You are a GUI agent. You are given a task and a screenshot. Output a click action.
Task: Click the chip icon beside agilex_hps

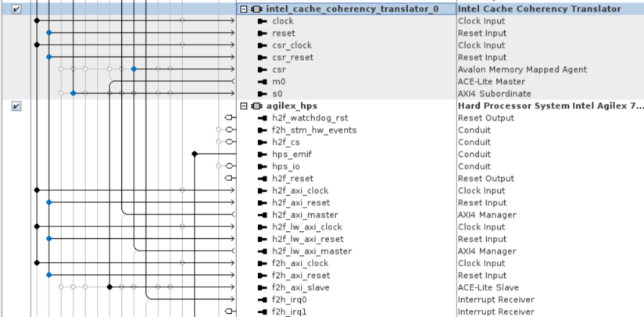click(256, 106)
